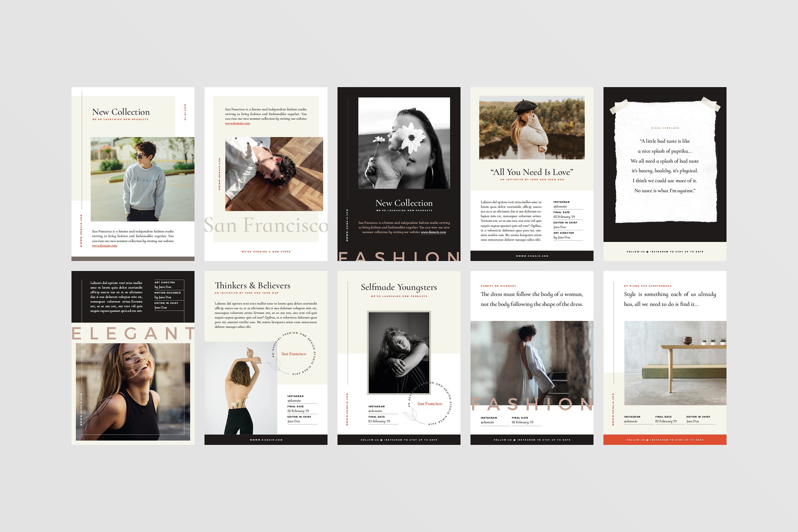Open the laughing woman portrait photo
This screenshot has width=798, height=532.
click(x=133, y=392)
